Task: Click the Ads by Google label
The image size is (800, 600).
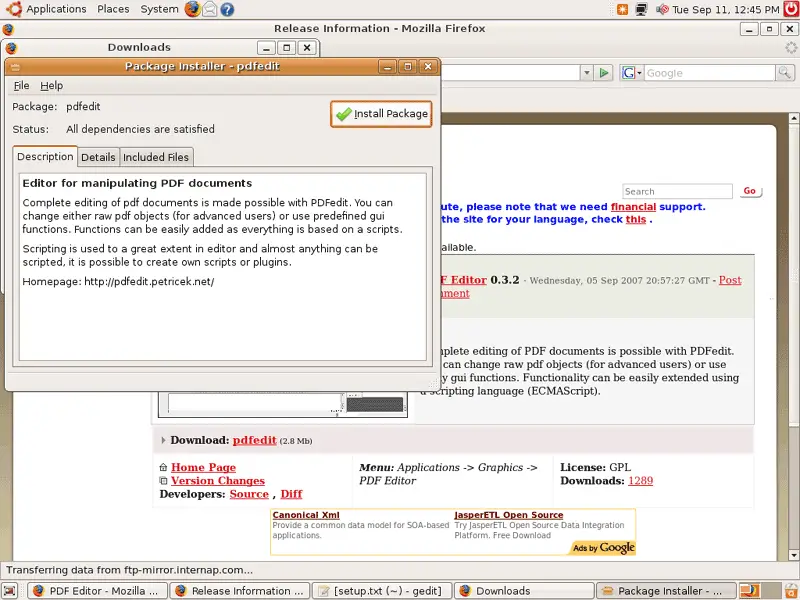Action: pyautogui.click(x=604, y=547)
